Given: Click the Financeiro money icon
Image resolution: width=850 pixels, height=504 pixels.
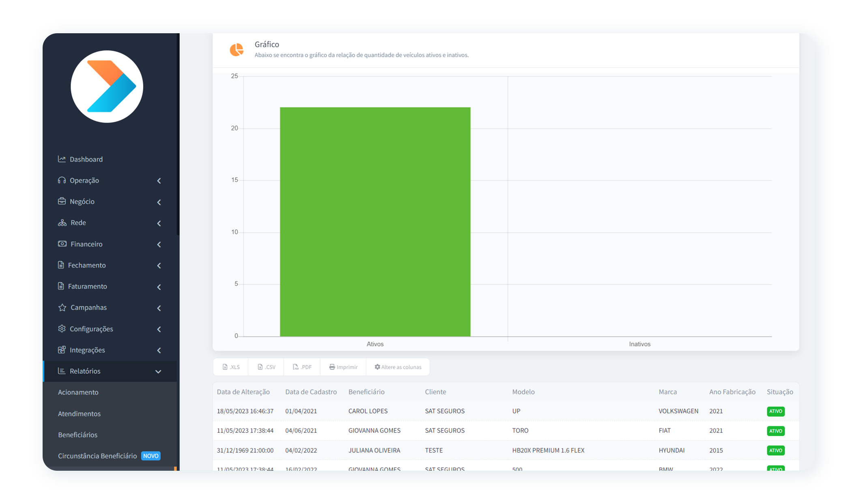Looking at the screenshot, I should pyautogui.click(x=62, y=244).
